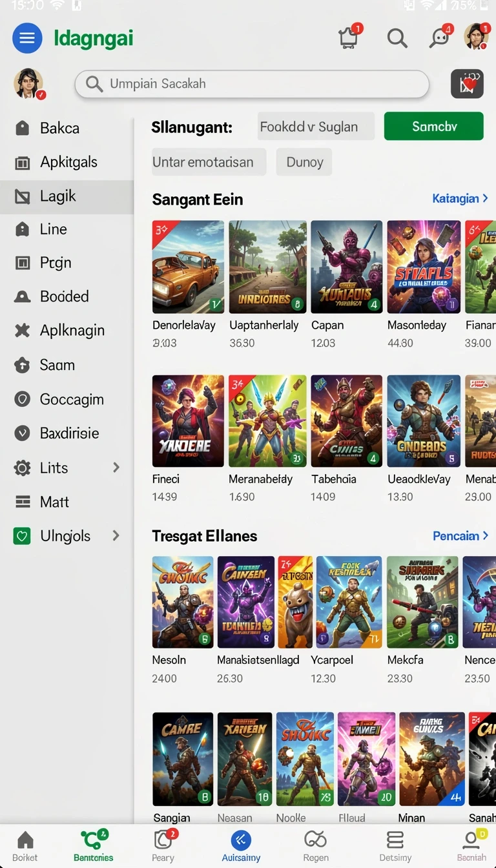Open the Uaptanherlaly game thumbnail
This screenshot has width=496, height=868.
267,267
